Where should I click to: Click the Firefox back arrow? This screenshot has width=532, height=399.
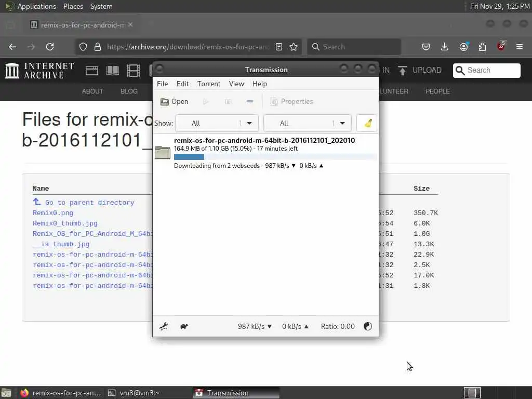point(12,47)
